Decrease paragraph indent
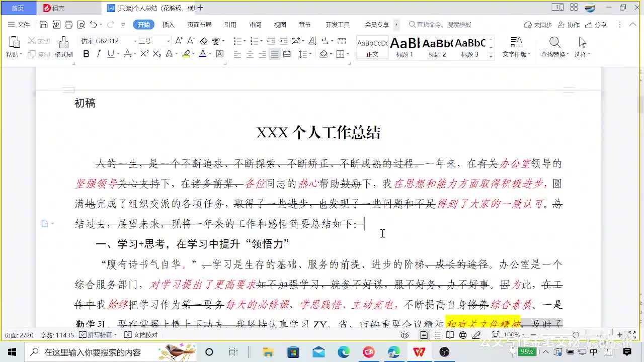The width and height of the screenshot is (644, 362). tap(271, 41)
